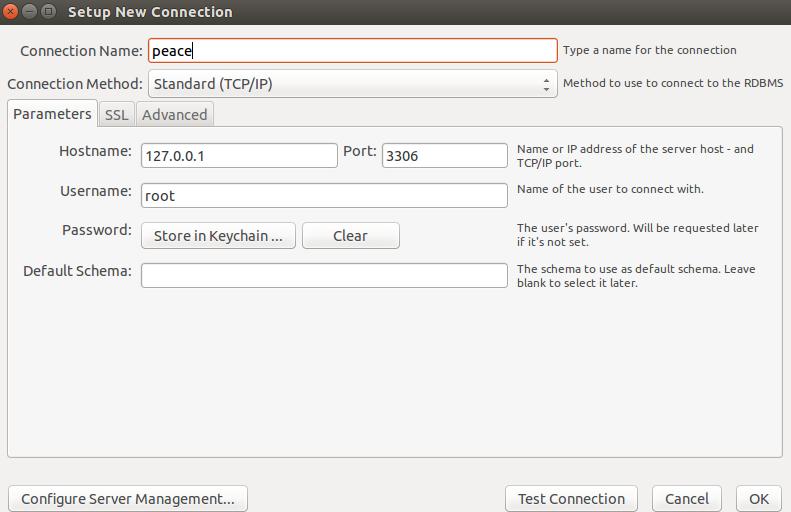This screenshot has height=512, width=791.
Task: Confirm the connection with OK
Action: 759,499
